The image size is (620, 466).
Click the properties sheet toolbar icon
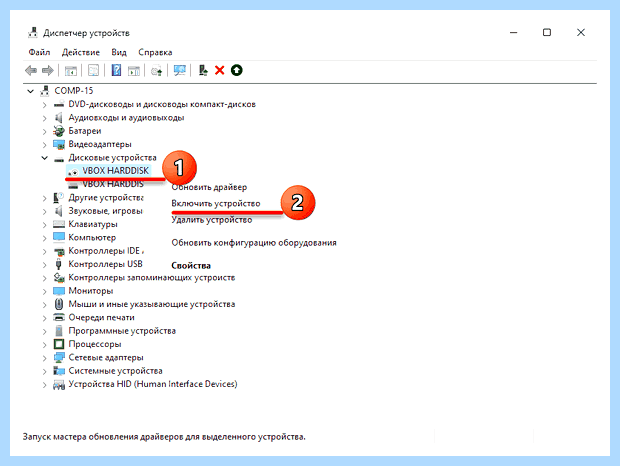point(93,71)
